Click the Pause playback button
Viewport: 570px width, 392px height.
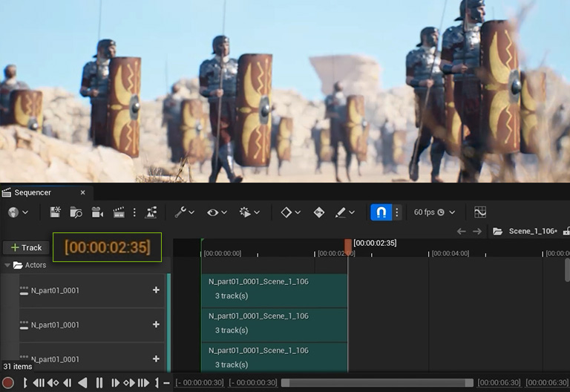coord(99,383)
